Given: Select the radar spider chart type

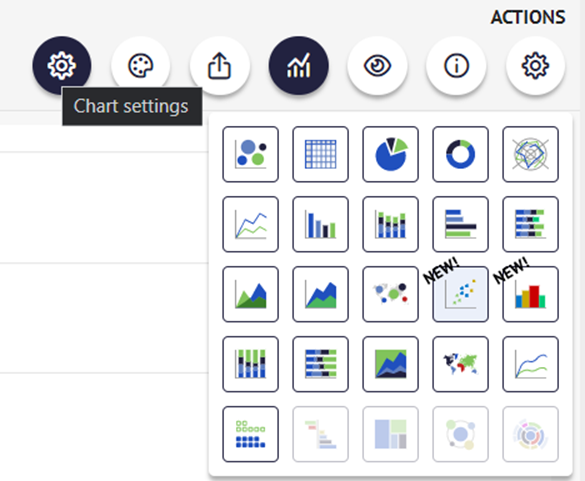Looking at the screenshot, I should (x=531, y=154).
